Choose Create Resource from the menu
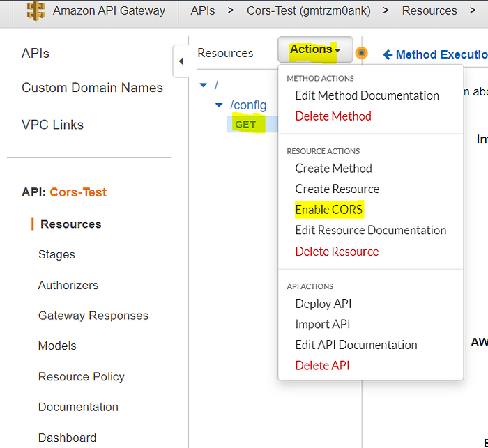 click(337, 189)
